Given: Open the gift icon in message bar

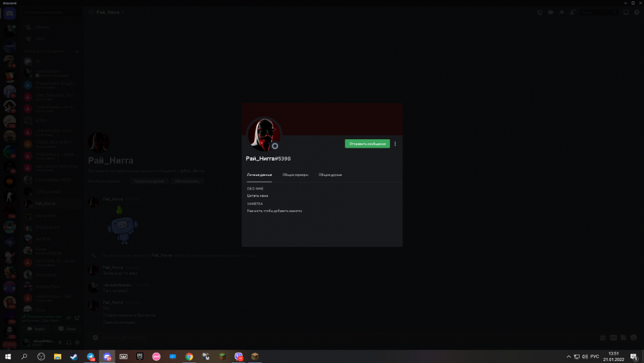Looking at the screenshot, I should (x=603, y=337).
